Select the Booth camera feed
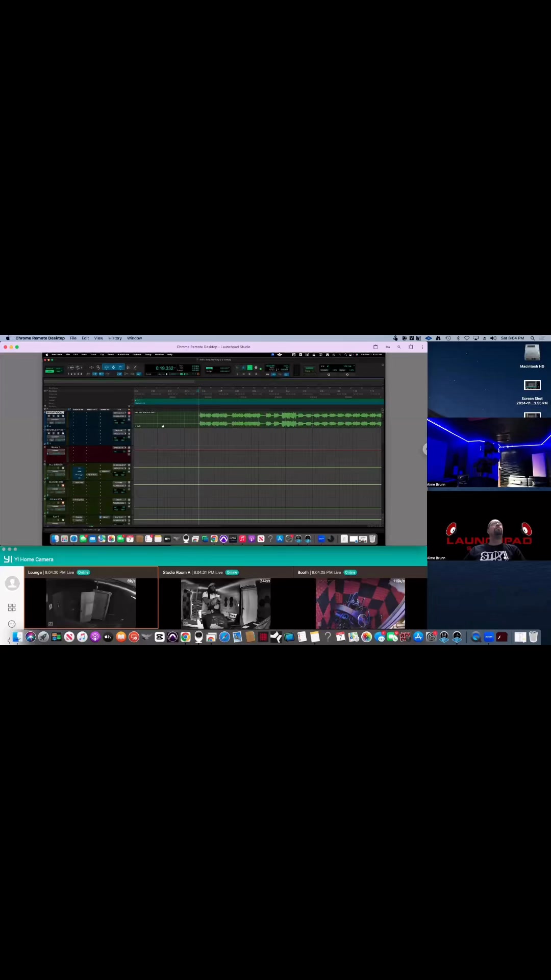Screen dimensions: 551x980 [x=360, y=603]
